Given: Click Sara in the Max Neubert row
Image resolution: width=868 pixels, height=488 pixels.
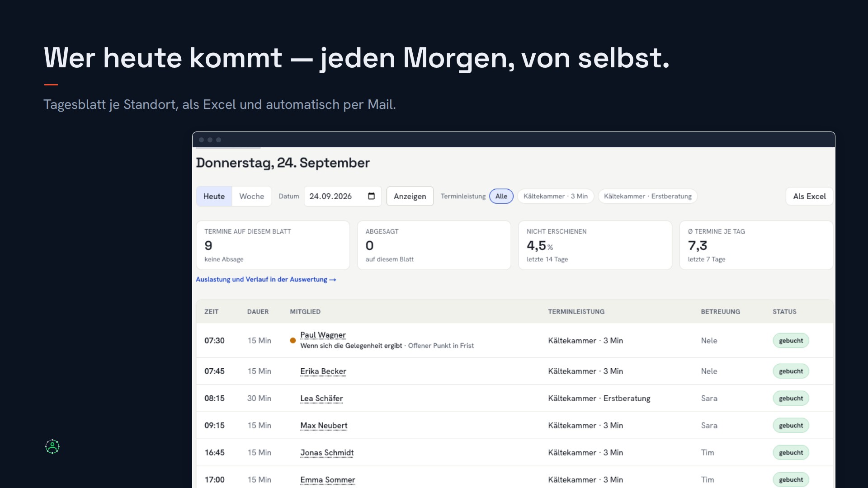Looking at the screenshot, I should (709, 425).
